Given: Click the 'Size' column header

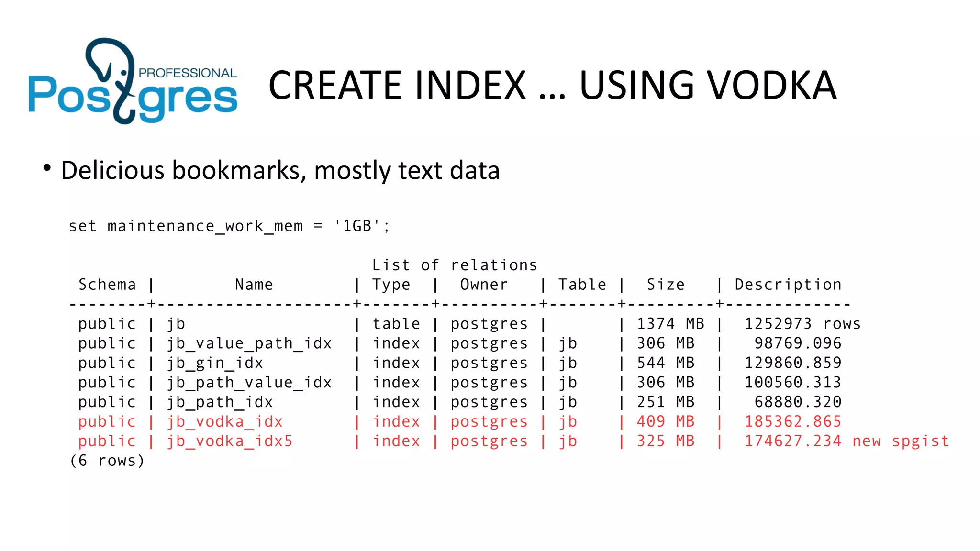Looking at the screenshot, I should (x=666, y=285).
